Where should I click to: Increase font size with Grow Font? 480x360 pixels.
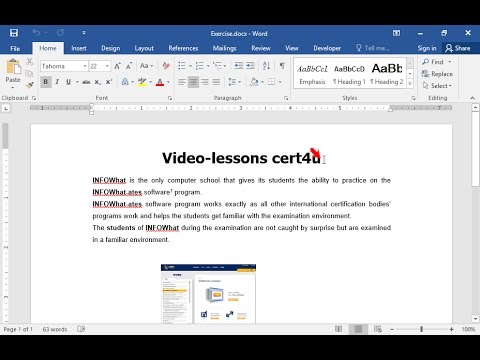pos(117,66)
